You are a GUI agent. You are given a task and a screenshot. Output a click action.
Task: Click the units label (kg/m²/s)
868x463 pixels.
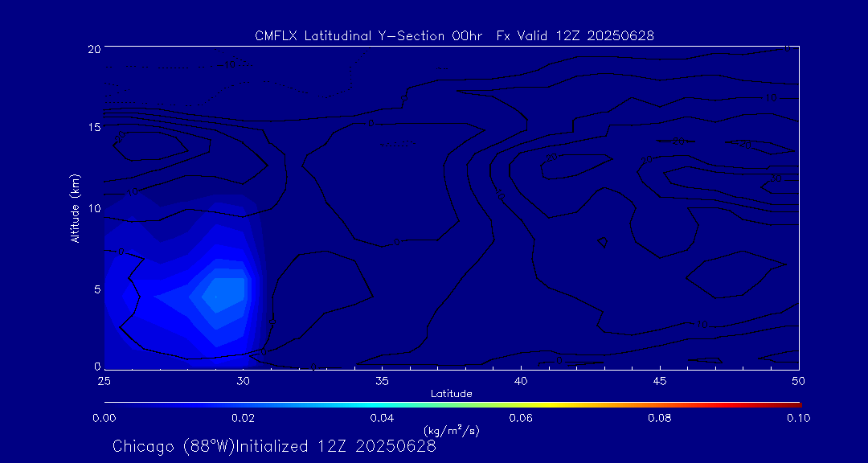[451, 430]
